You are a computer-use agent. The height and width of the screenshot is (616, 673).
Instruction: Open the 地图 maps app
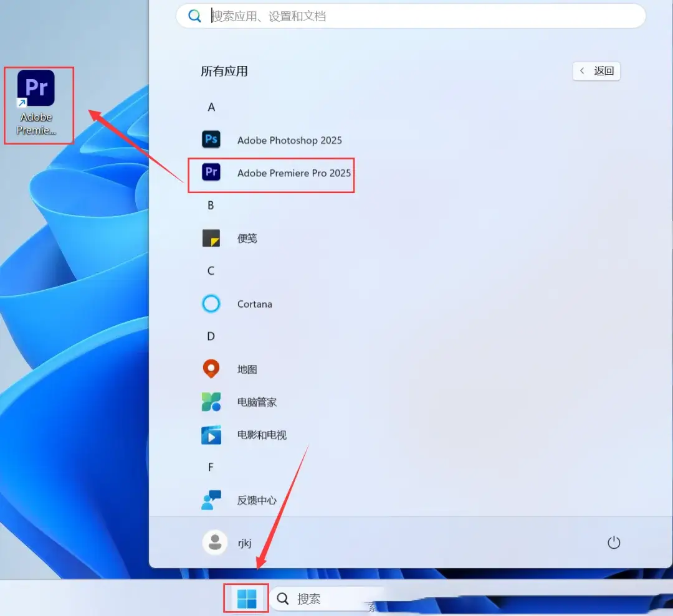pyautogui.click(x=247, y=369)
